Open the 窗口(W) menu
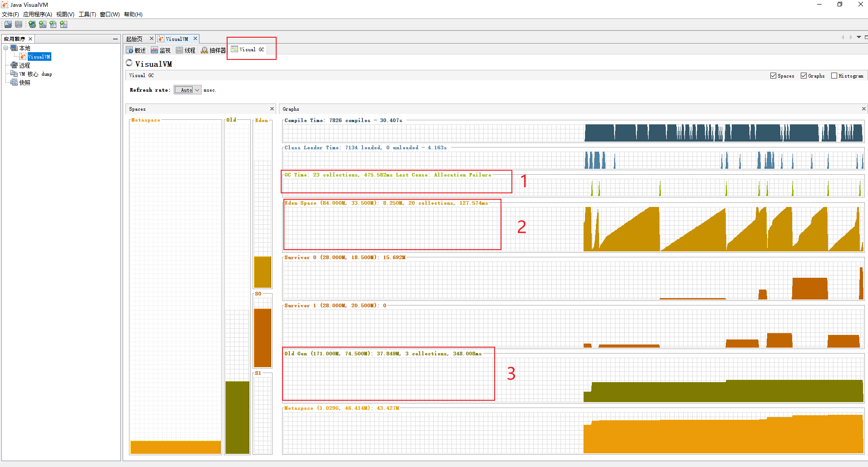 click(110, 15)
